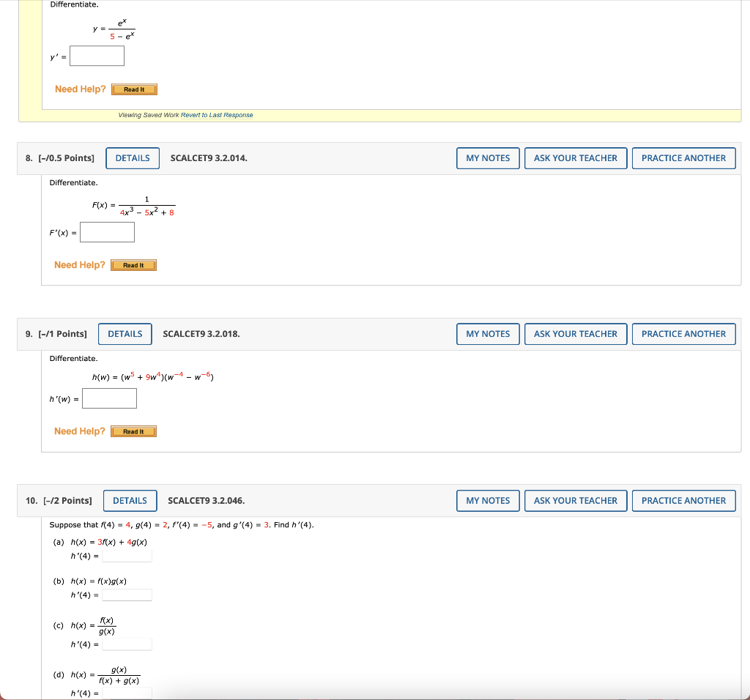Screen dimensions: 750x700
Task: Click PRACTICE ANOTHER for question 10
Action: coord(683,500)
